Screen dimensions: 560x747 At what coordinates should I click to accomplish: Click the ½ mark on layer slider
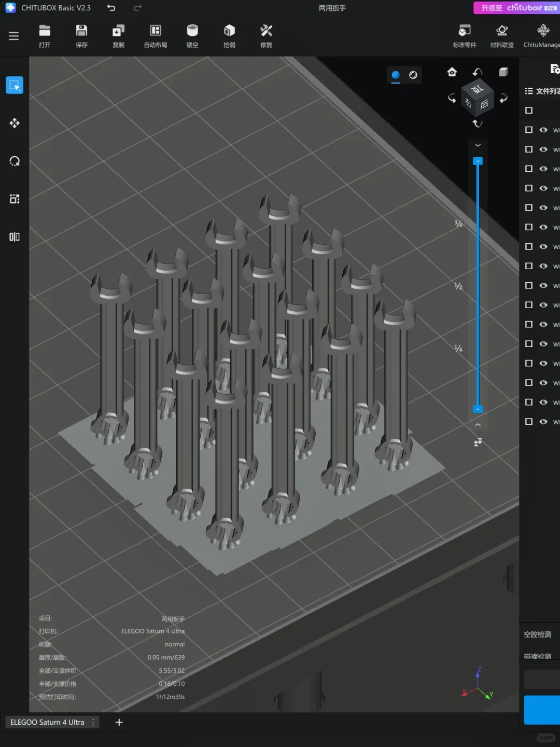click(458, 286)
